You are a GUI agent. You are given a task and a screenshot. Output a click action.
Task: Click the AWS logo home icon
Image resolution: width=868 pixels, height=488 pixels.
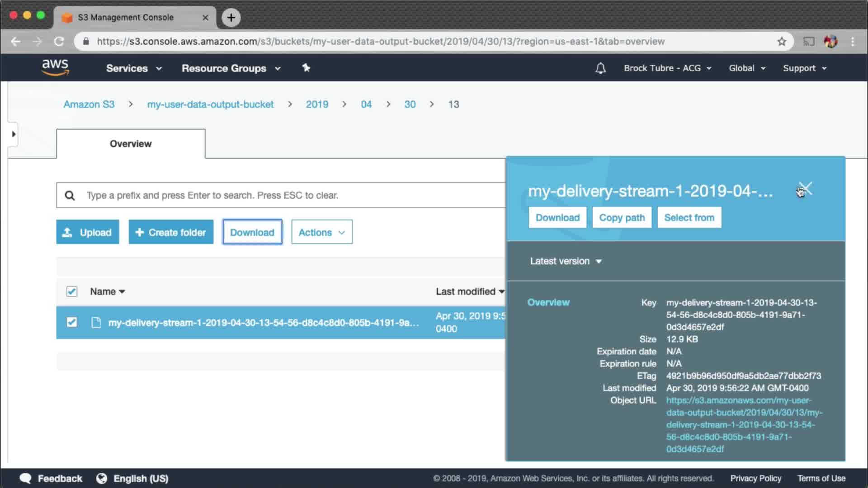point(55,67)
